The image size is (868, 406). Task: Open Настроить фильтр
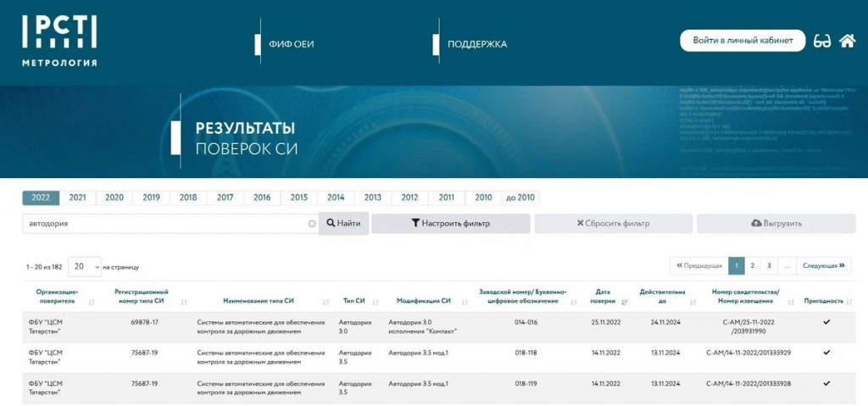pos(451,224)
